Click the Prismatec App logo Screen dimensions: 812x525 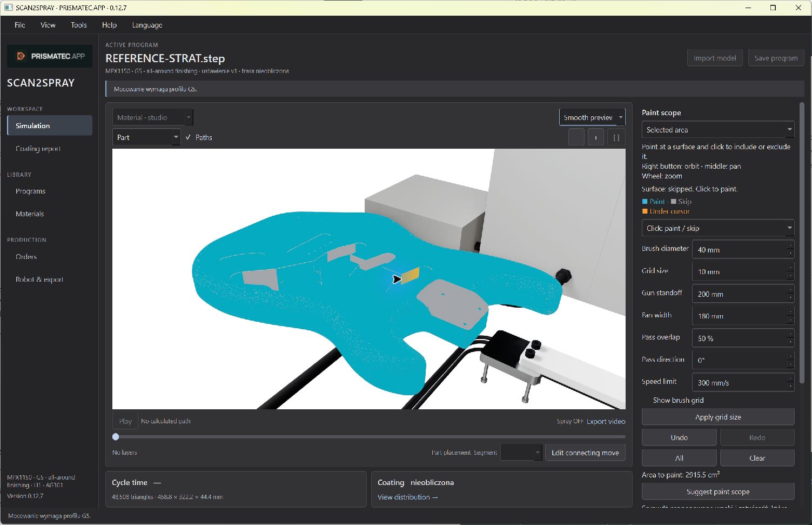pyautogui.click(x=50, y=56)
